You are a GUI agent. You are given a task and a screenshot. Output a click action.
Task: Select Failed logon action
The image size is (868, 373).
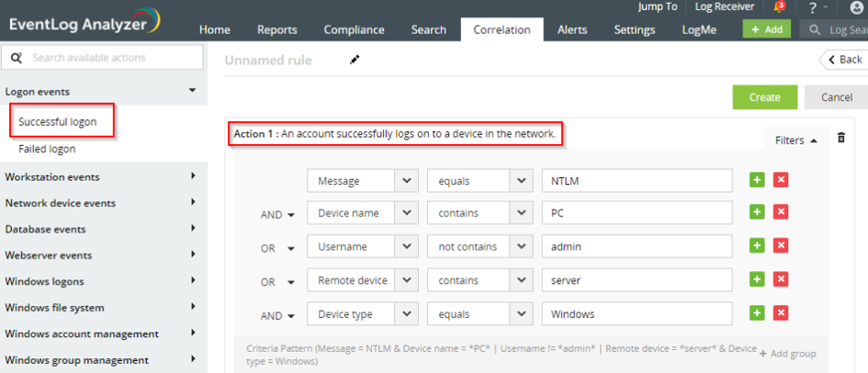[x=47, y=149]
